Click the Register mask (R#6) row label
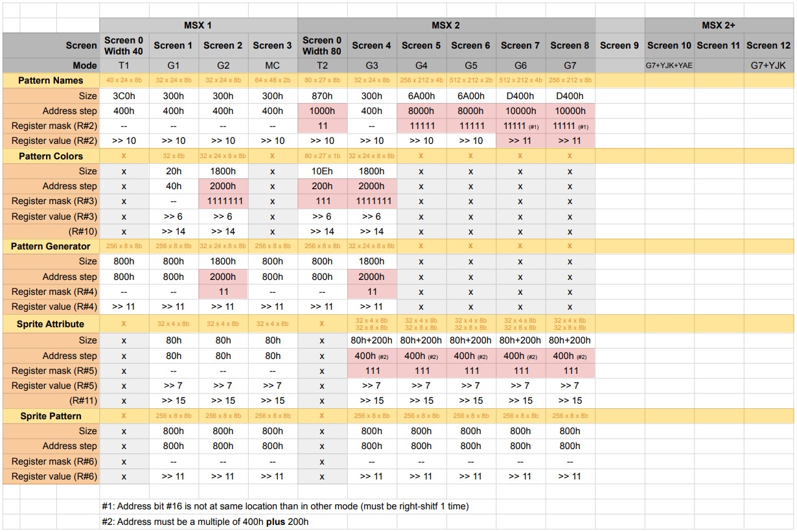The image size is (797, 532). 51,461
